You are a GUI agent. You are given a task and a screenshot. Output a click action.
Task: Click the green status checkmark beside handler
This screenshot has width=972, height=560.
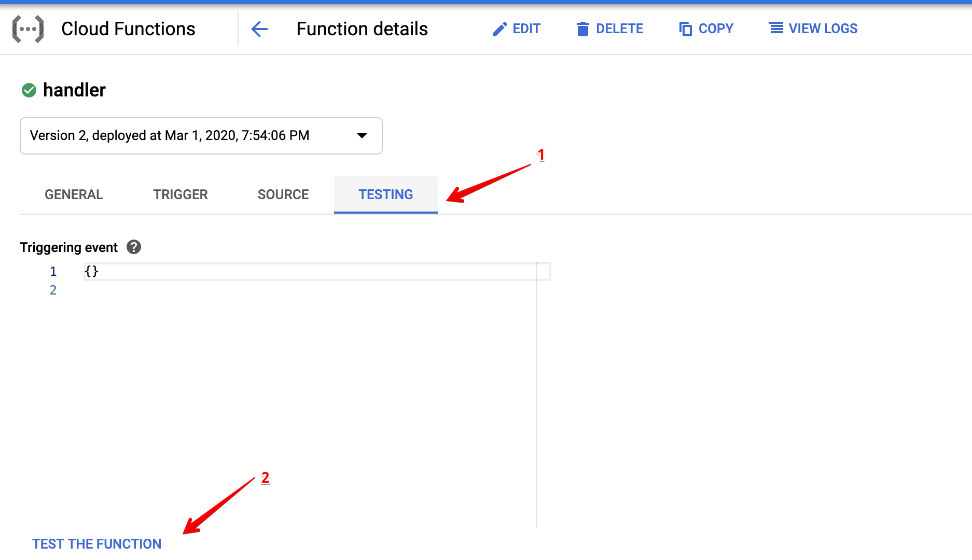coord(29,90)
